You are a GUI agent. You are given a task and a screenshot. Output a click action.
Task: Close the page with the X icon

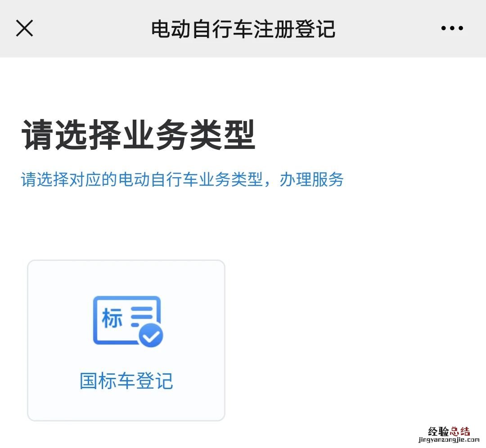click(x=24, y=28)
